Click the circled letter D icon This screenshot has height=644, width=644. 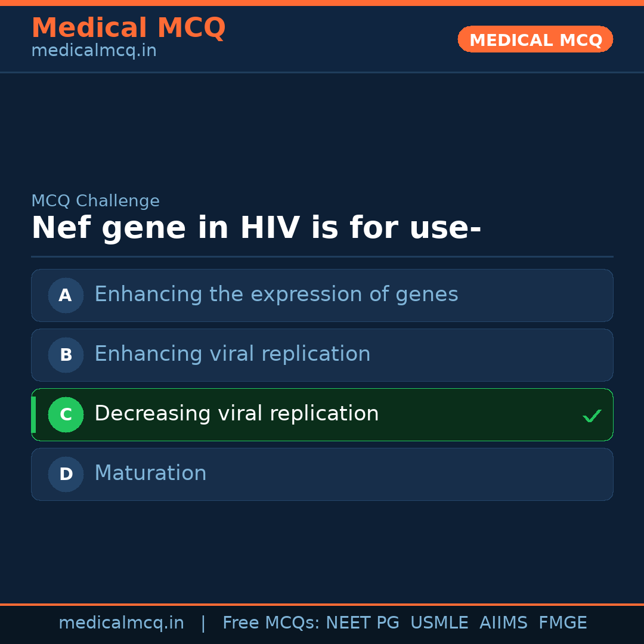point(66,474)
